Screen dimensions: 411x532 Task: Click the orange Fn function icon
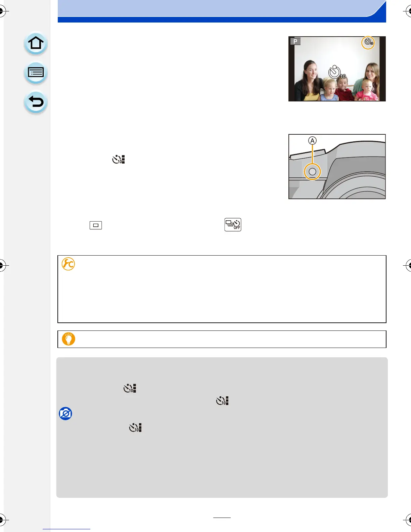(68, 264)
